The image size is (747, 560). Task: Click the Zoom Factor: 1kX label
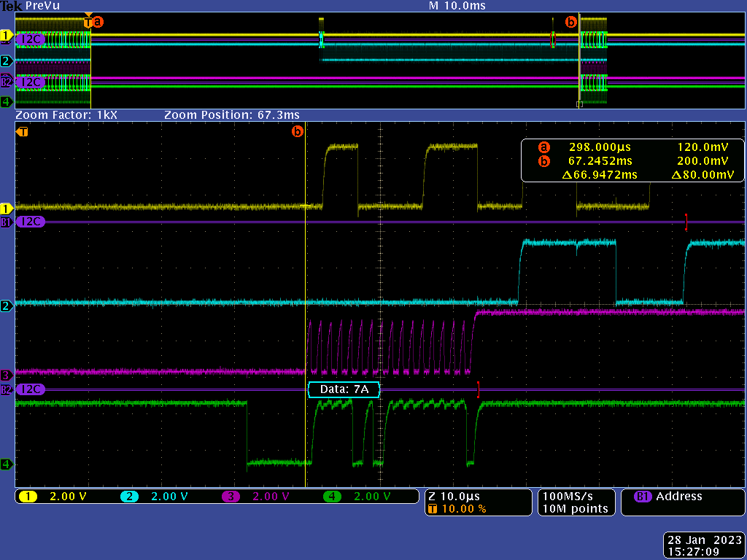pyautogui.click(x=66, y=115)
